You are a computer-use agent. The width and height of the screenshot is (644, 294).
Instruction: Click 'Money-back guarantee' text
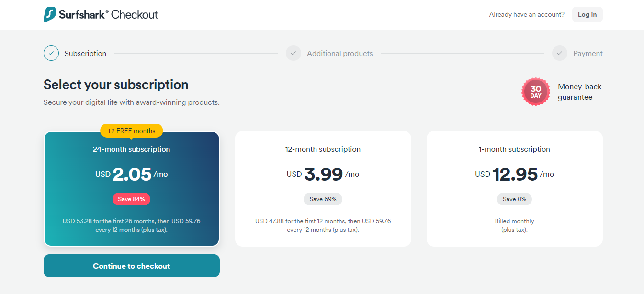(580, 92)
